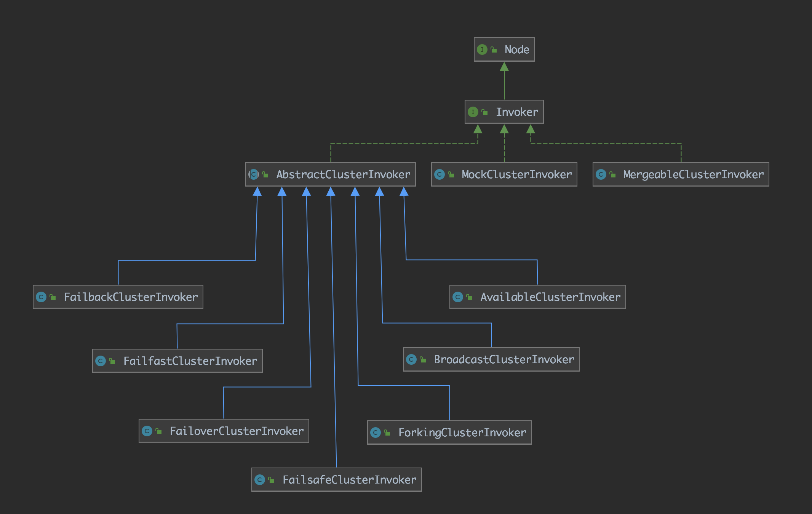Click green lock icon beside FailfastClusterInvoker
The height and width of the screenshot is (514, 812).
click(112, 361)
